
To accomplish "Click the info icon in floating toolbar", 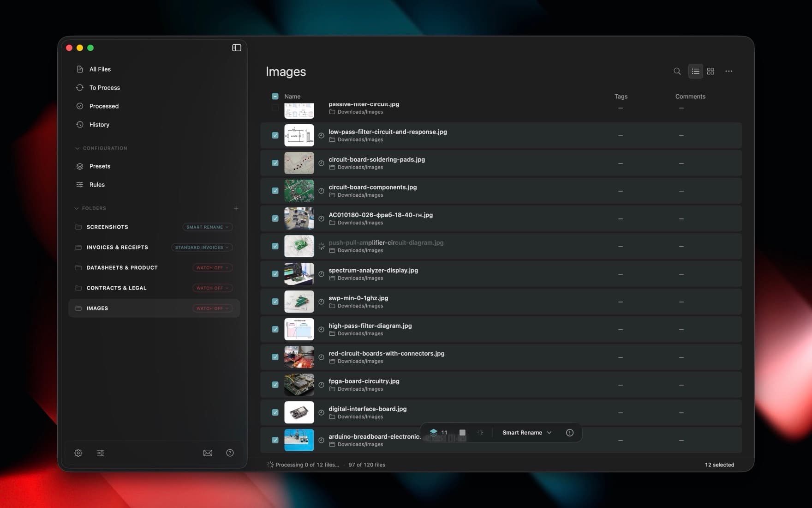I will coord(570,433).
